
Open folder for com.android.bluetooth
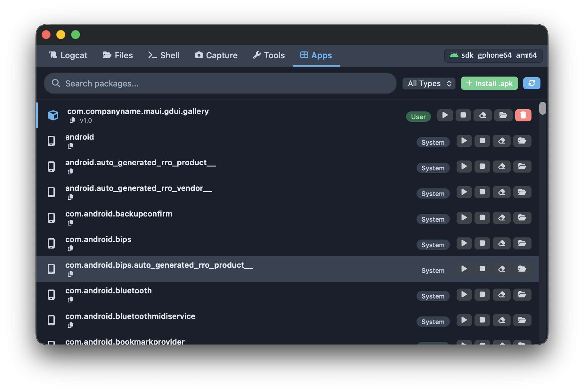point(522,295)
